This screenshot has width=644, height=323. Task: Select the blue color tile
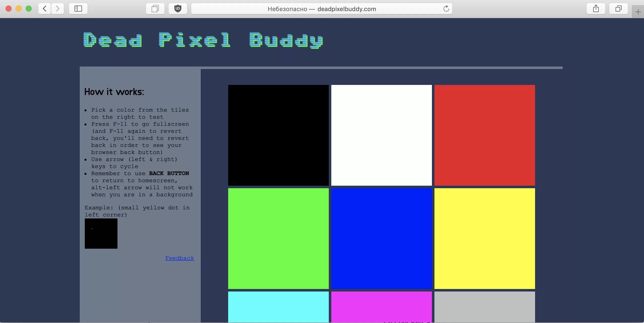(381, 239)
